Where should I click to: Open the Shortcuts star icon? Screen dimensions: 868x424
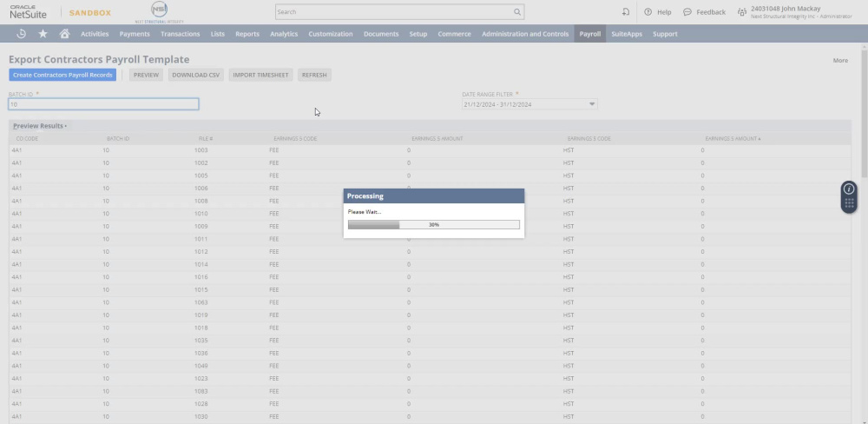(x=43, y=34)
